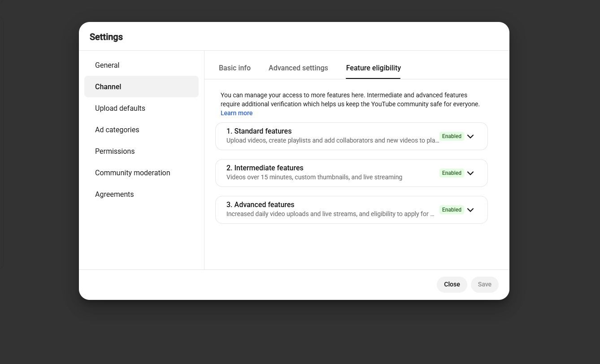Expand the Advanced features chevron
Image resolution: width=600 pixels, height=364 pixels.
click(x=470, y=210)
